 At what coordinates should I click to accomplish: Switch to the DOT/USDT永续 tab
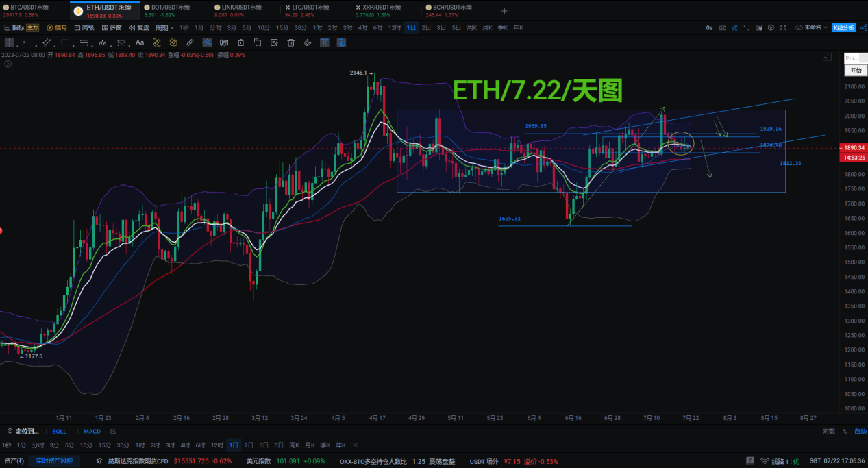coord(175,10)
